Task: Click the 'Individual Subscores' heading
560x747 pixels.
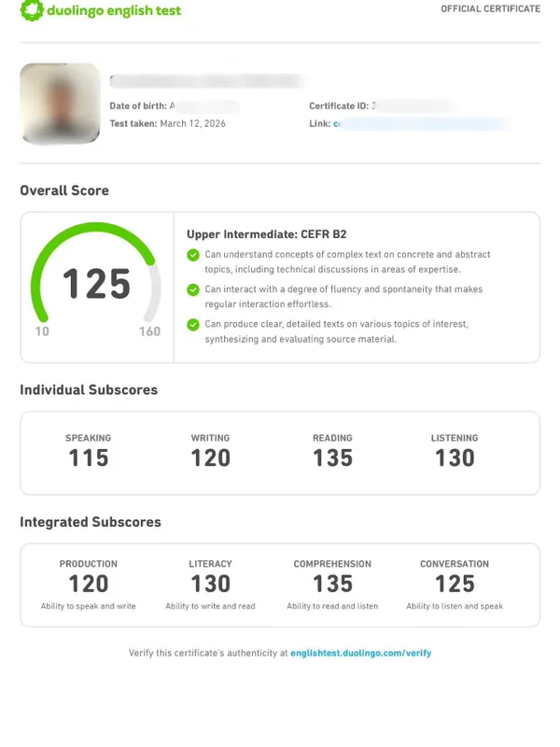Action: tap(89, 389)
